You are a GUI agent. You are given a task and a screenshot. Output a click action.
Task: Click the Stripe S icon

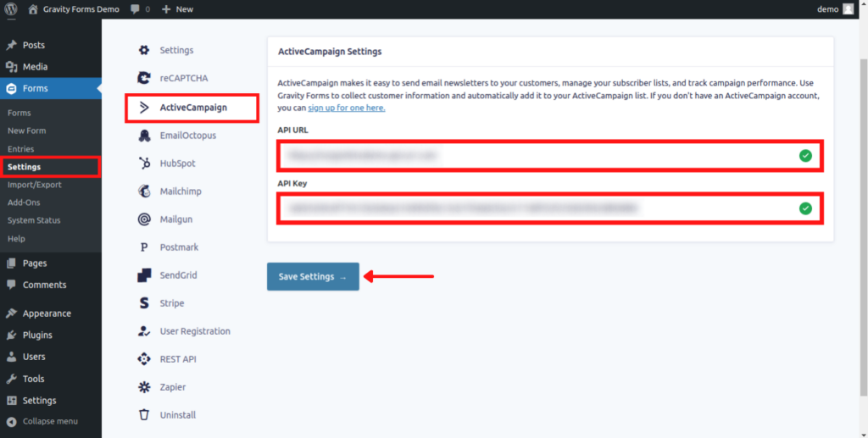point(144,303)
